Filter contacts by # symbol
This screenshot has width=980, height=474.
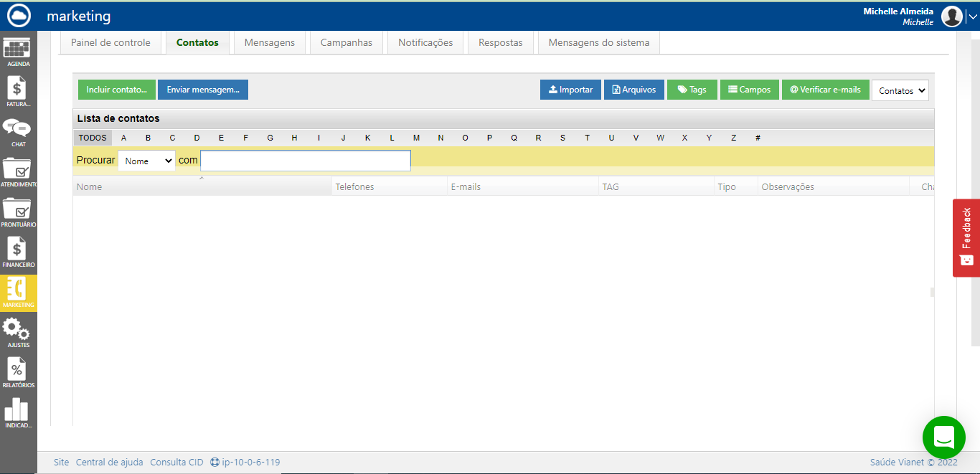(758, 138)
